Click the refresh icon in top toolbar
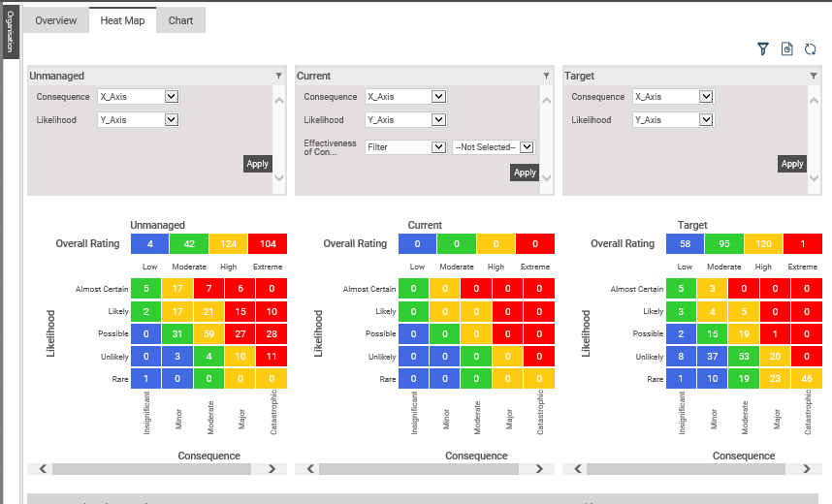 pyautogui.click(x=811, y=48)
